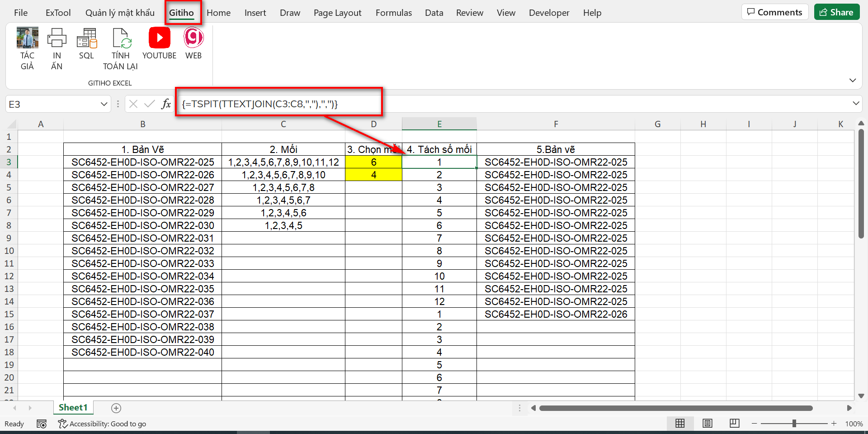868x434 pixels.
Task: Switch to the View tab
Action: [506, 13]
